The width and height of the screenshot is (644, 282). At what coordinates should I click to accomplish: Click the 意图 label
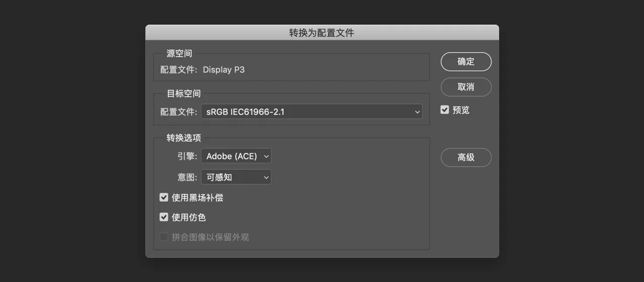[x=187, y=177]
